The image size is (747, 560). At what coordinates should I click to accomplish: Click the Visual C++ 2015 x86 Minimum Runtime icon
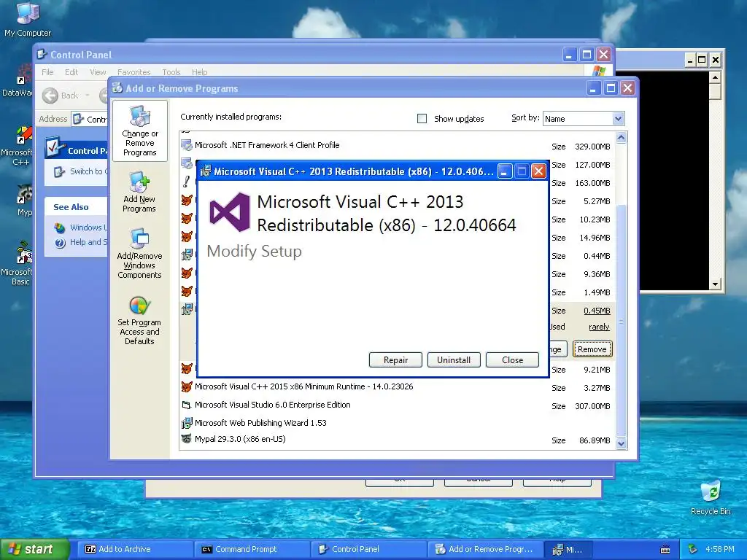point(187,386)
